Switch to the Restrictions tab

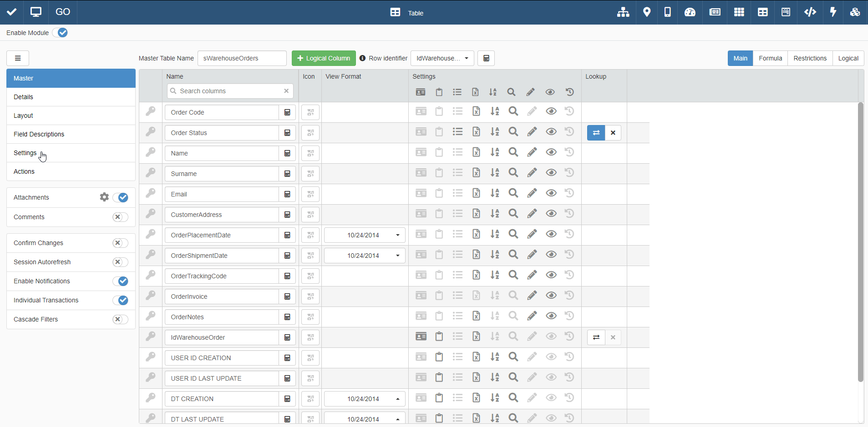(810, 58)
